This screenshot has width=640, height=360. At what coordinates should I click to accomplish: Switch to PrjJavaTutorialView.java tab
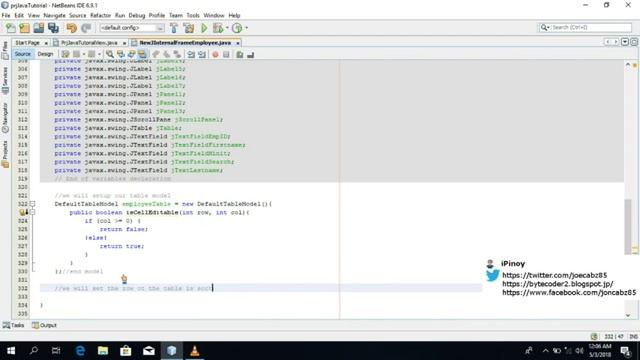(89, 42)
